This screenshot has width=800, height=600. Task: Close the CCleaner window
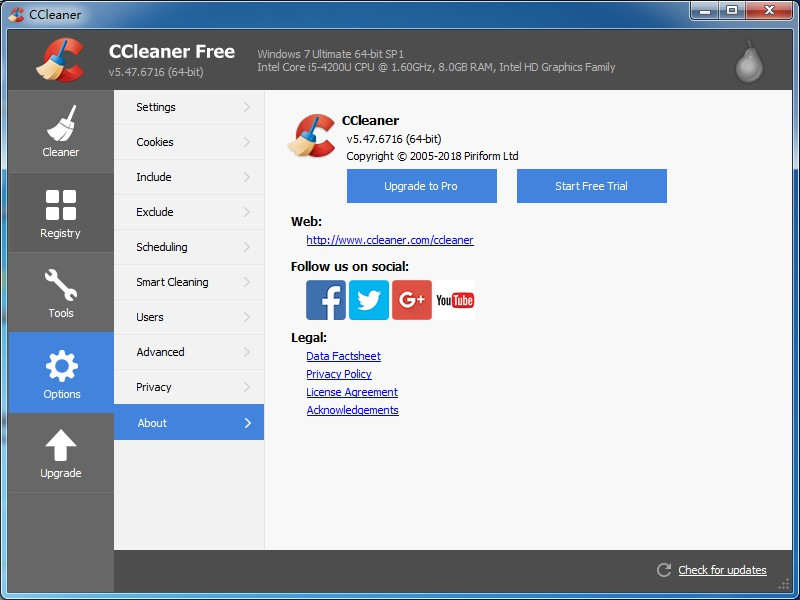point(769,11)
